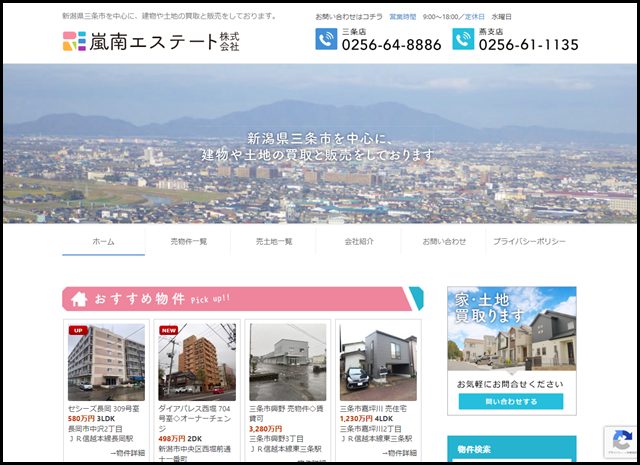The height and width of the screenshot is (465, 640).
Task: Open the ホーム navigation tab
Action: point(103,242)
